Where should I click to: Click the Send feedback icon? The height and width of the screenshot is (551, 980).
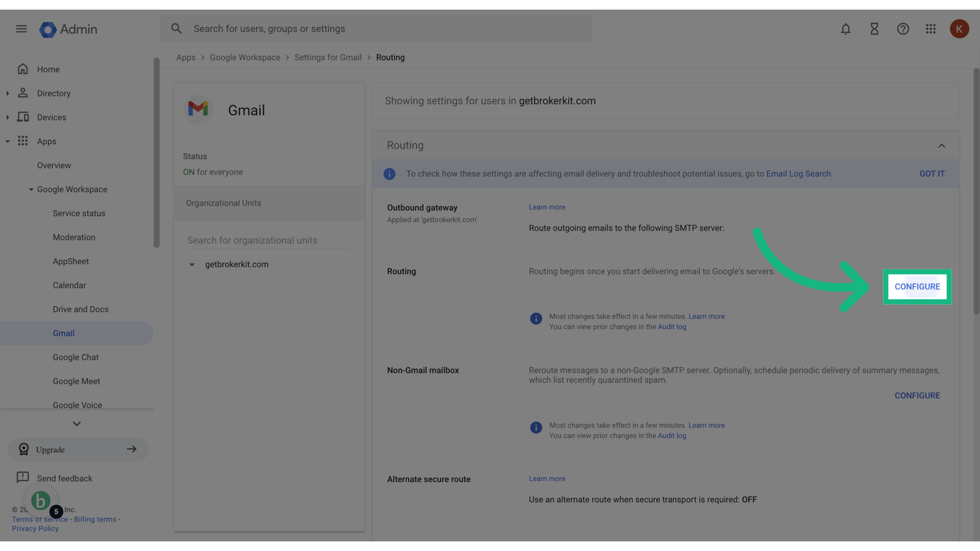(22, 478)
